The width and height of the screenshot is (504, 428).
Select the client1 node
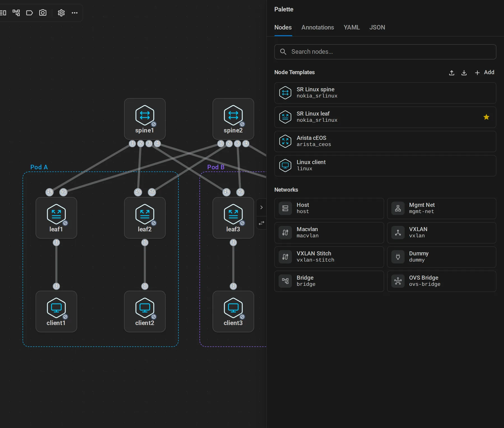tap(56, 311)
